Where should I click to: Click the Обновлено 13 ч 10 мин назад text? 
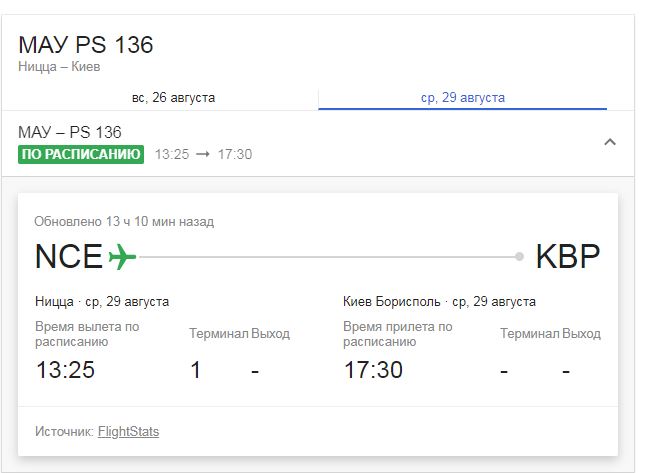[x=124, y=222]
